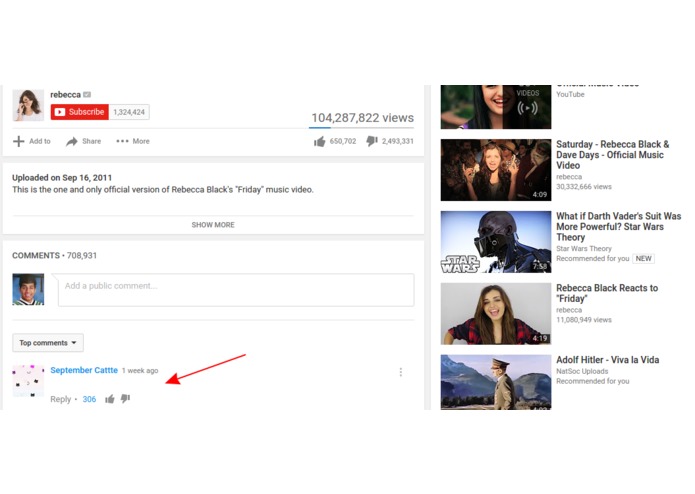
Task: Open Rebecca Black Reacts to Friday thumbnail
Action: (496, 314)
